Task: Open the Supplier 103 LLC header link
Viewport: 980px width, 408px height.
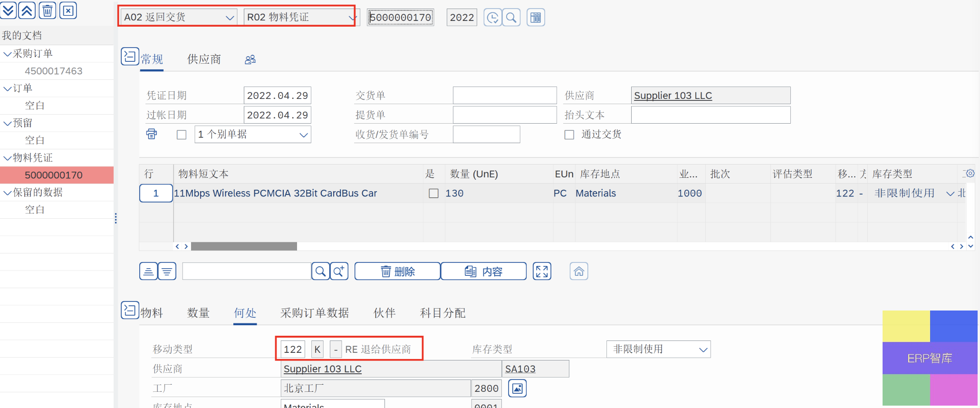Action: pyautogui.click(x=673, y=96)
